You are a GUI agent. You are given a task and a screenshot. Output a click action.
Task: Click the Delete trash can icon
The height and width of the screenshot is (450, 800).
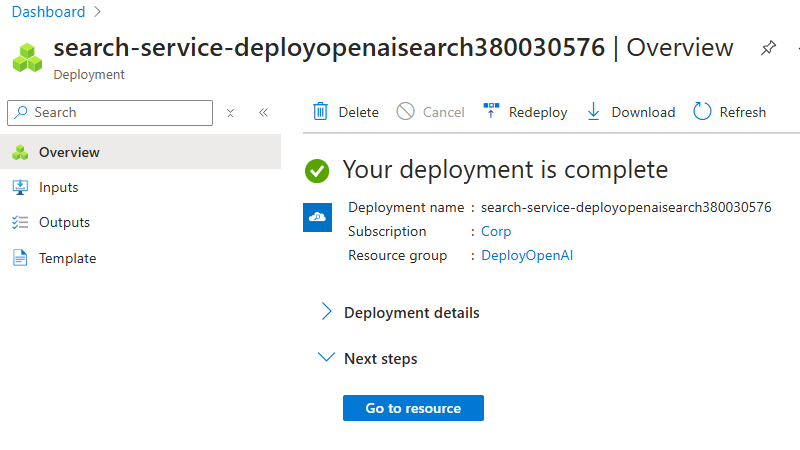tap(320, 111)
